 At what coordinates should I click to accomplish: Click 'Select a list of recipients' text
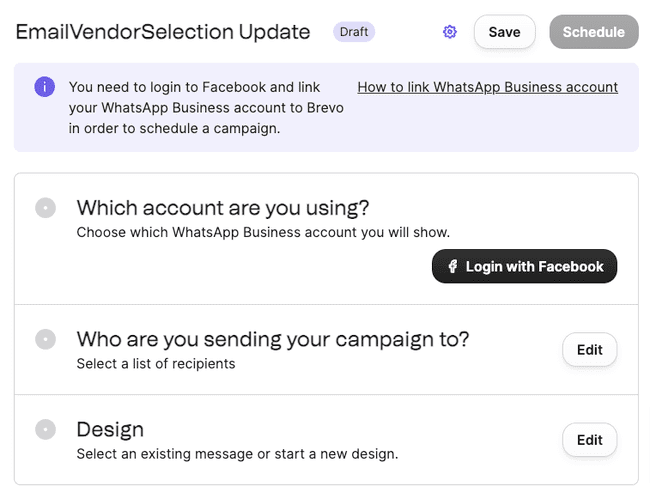tap(156, 364)
